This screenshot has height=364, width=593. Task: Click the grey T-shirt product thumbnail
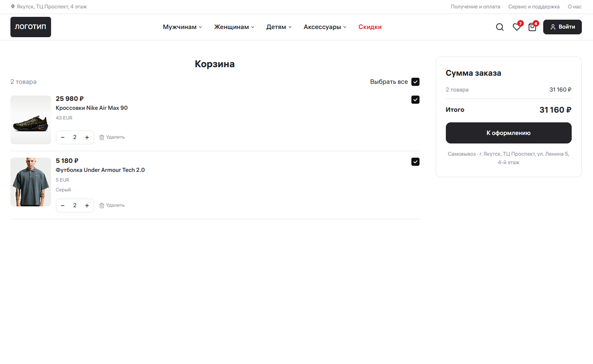(x=30, y=182)
